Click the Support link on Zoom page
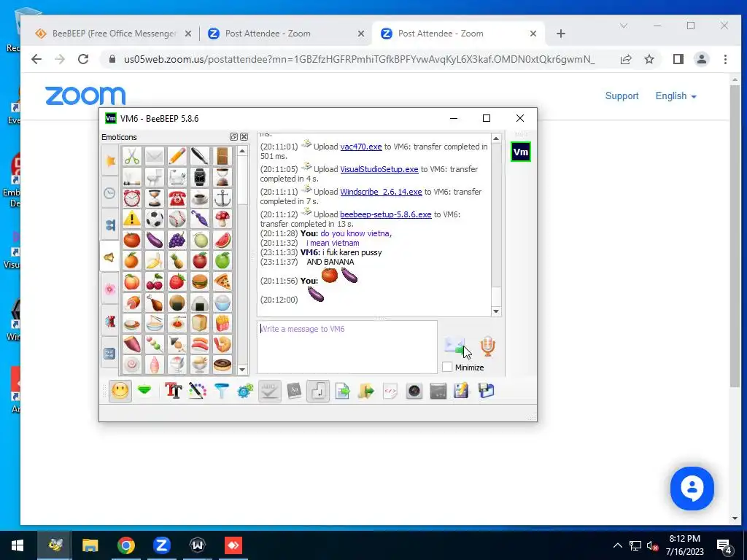Viewport: 747px width, 560px height. (x=622, y=96)
